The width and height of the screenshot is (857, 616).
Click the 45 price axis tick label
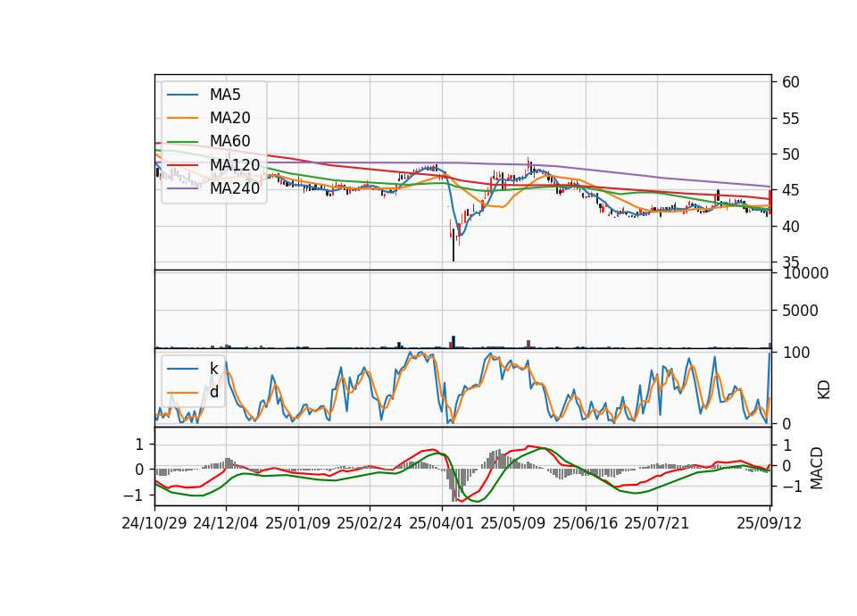click(791, 190)
